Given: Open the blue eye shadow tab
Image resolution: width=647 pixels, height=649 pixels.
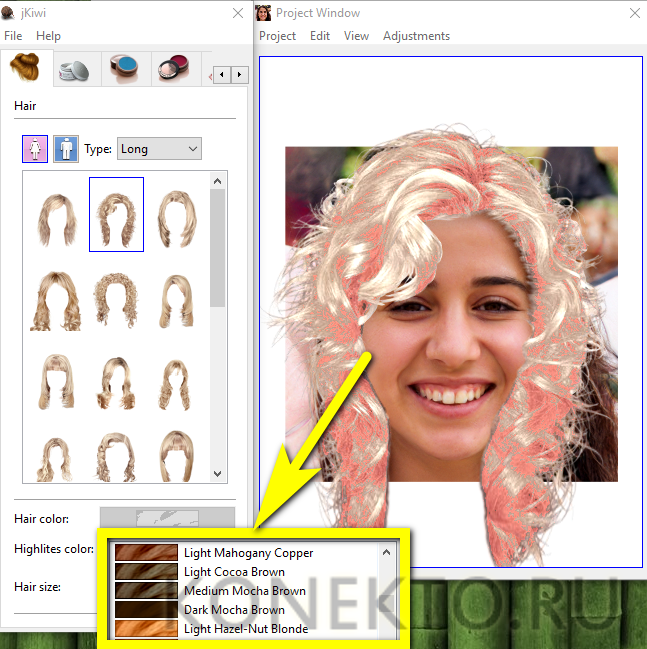Looking at the screenshot, I should (x=126, y=70).
